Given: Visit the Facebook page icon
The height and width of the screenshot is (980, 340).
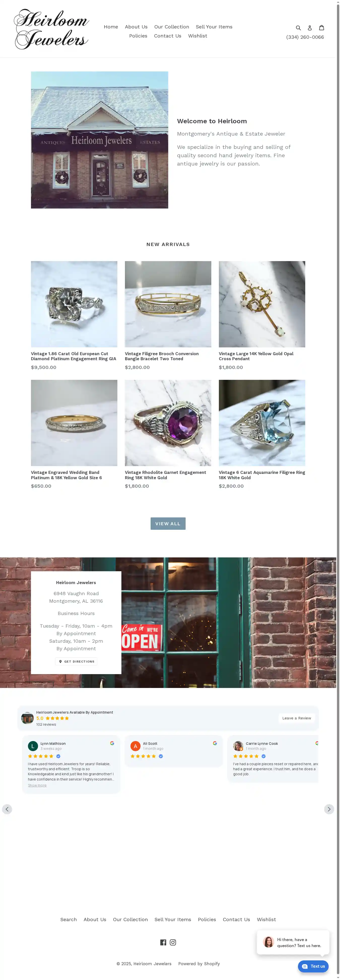Looking at the screenshot, I should [x=163, y=942].
